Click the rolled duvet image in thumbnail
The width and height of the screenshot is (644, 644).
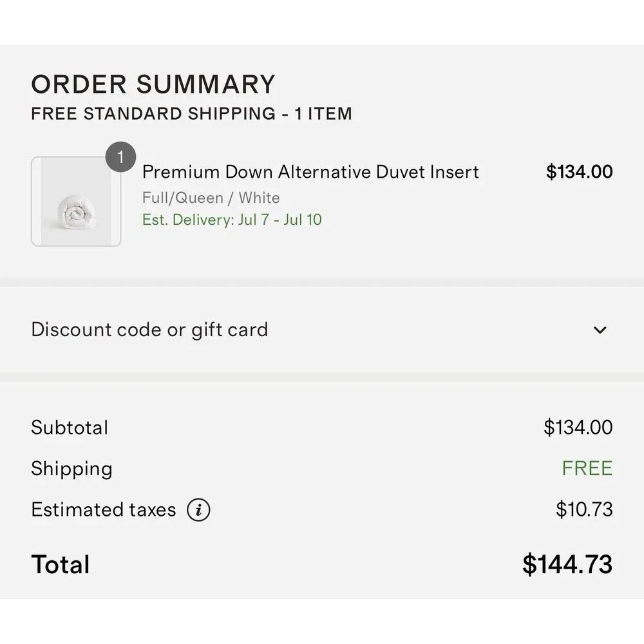click(77, 211)
